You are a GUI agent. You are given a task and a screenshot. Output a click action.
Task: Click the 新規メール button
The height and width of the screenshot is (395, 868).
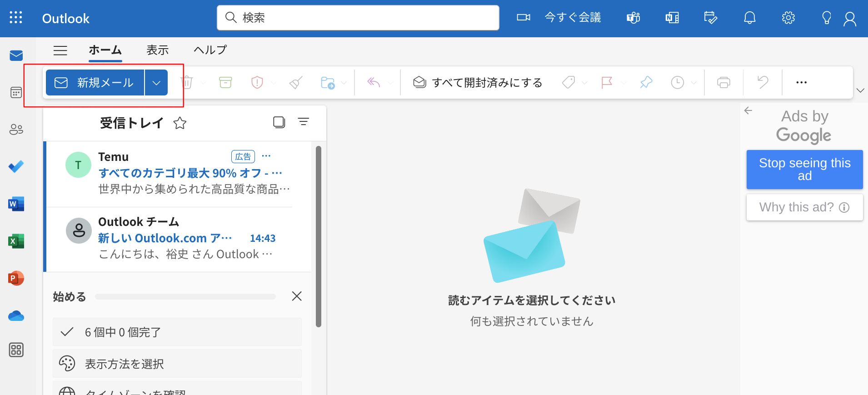pos(95,83)
